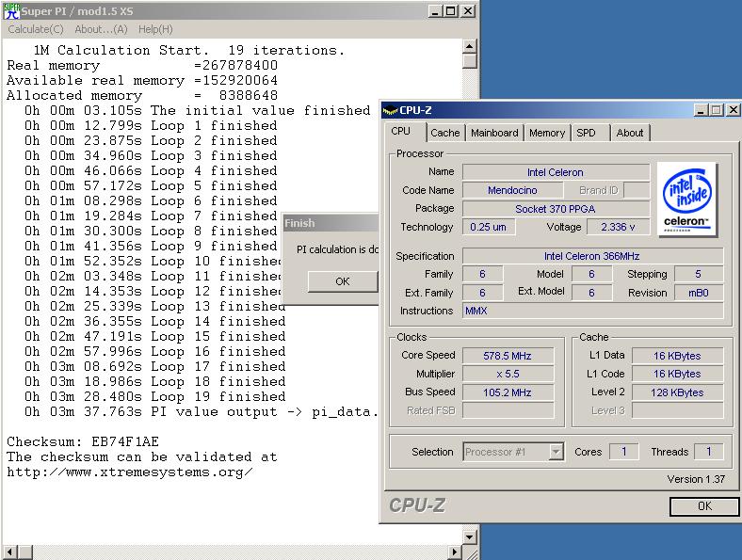Open the About...(A) menu in Super PI
The image size is (742, 560).
pos(102,29)
